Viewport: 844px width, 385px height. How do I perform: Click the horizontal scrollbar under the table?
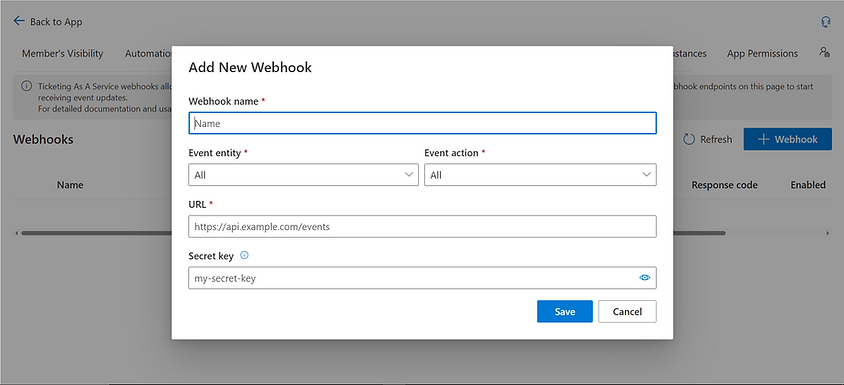[373, 233]
